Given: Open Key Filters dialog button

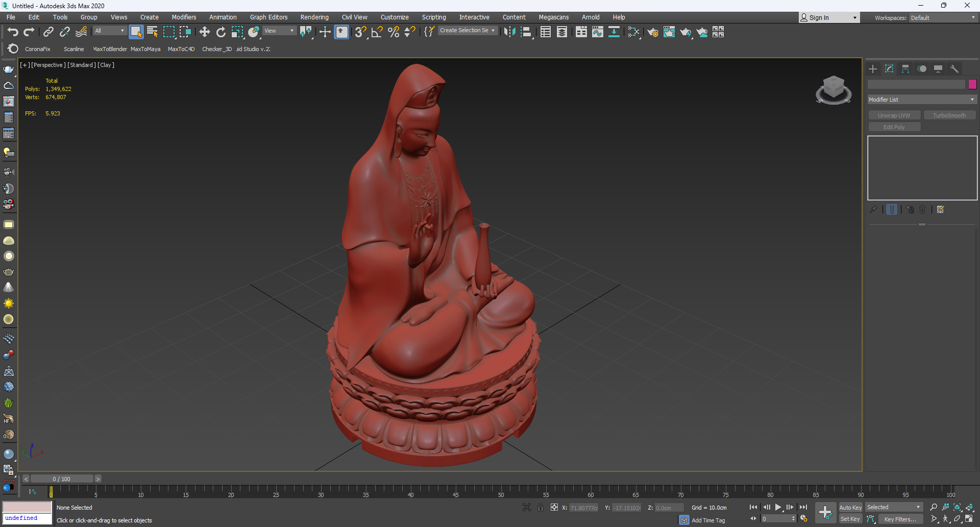Looking at the screenshot, I should pos(900,519).
